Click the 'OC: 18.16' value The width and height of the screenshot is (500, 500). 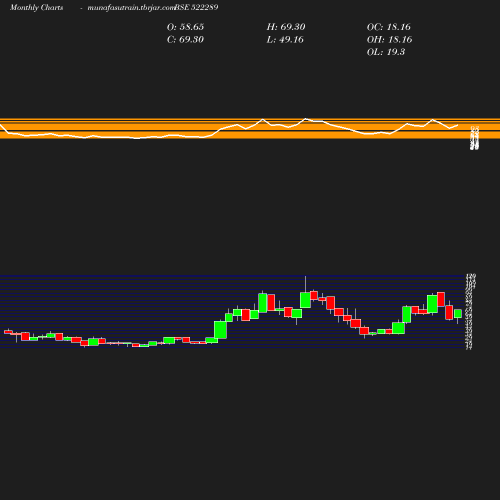point(389,27)
